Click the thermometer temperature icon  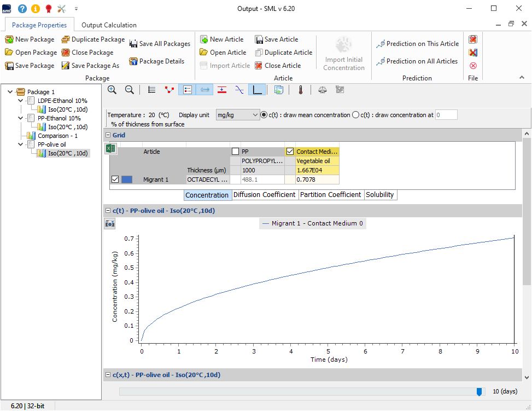pos(300,90)
